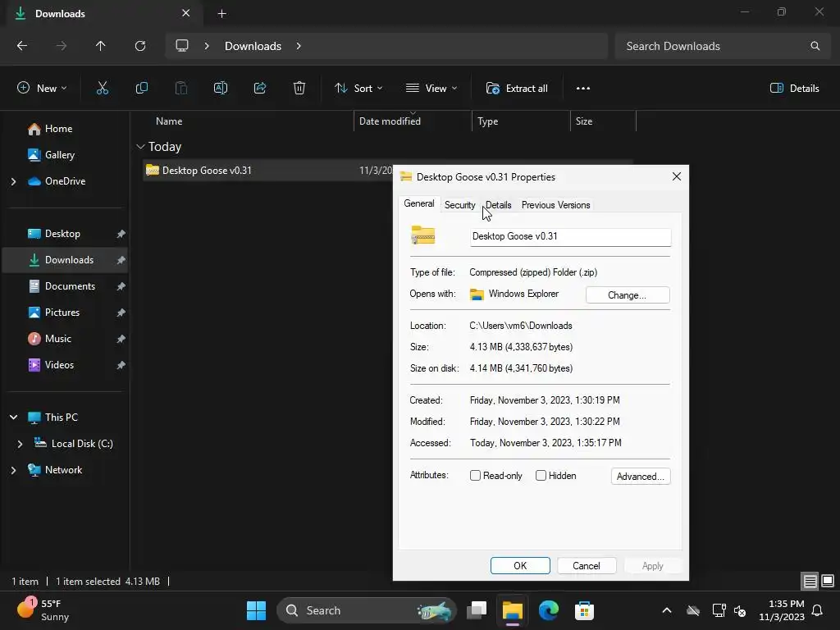Viewport: 840px width, 630px height.
Task: Open Desktop in quick access
Action: [x=62, y=234]
